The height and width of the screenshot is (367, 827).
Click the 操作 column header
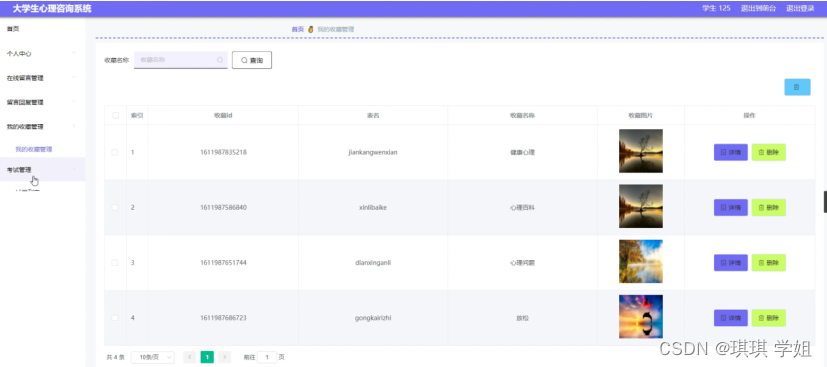[749, 115]
